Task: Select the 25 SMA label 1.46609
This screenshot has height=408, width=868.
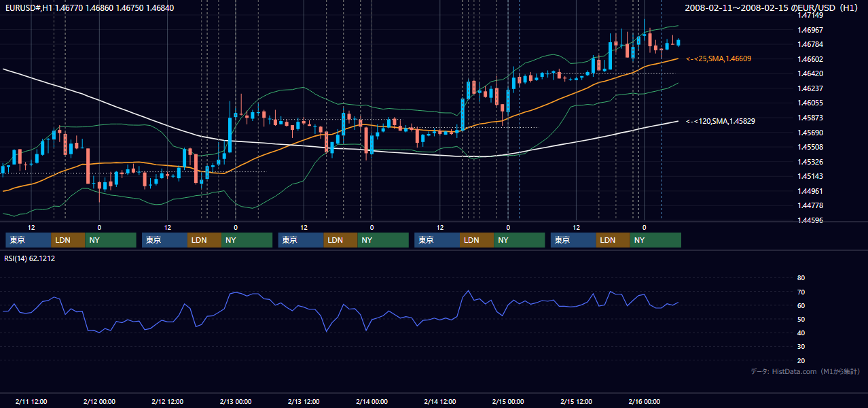Action: click(719, 59)
